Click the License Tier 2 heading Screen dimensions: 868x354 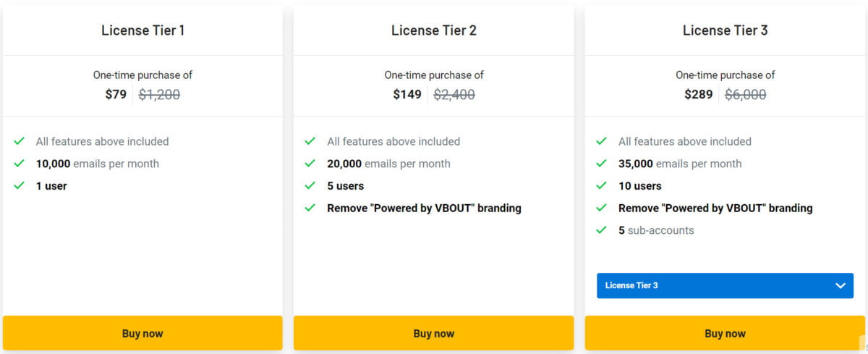[433, 30]
